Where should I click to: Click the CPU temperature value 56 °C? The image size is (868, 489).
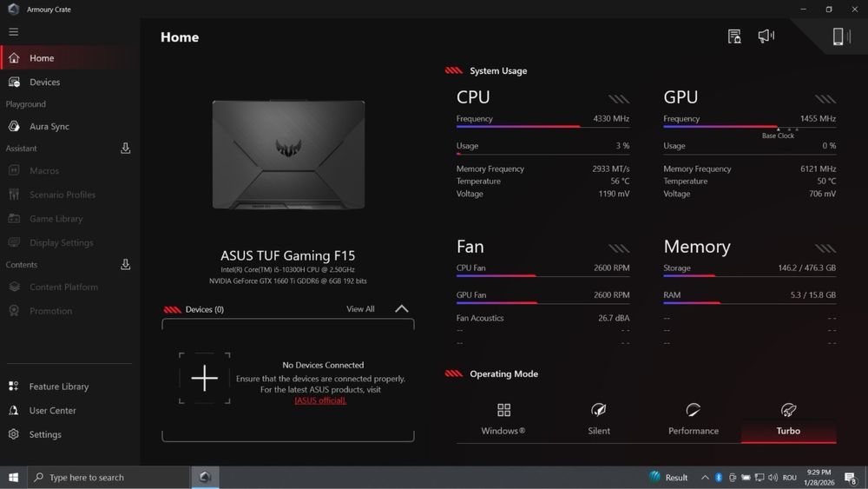click(x=620, y=181)
